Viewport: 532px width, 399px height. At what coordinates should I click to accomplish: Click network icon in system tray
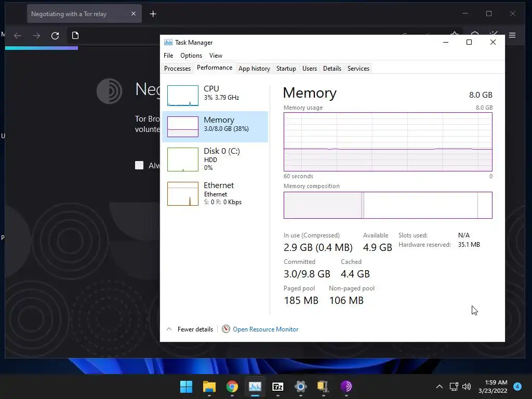click(x=454, y=387)
